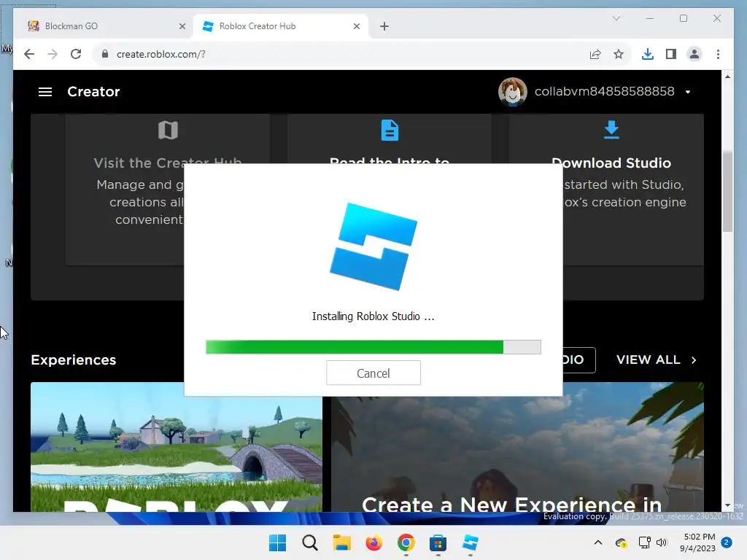This screenshot has height=560, width=747.
Task: Click the Roblox Studio logo in installer
Action: tap(373, 246)
